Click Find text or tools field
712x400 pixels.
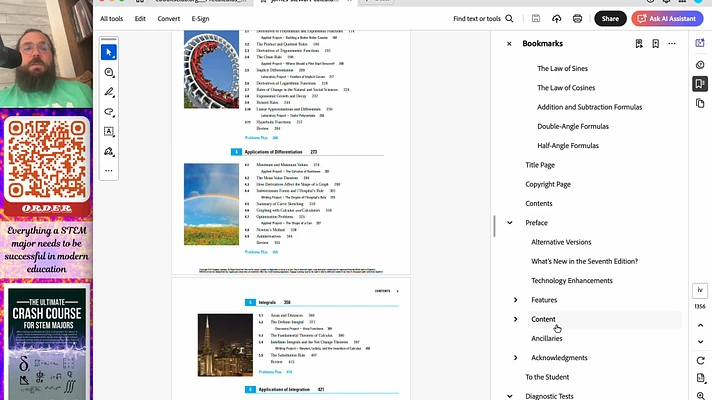tap(483, 19)
